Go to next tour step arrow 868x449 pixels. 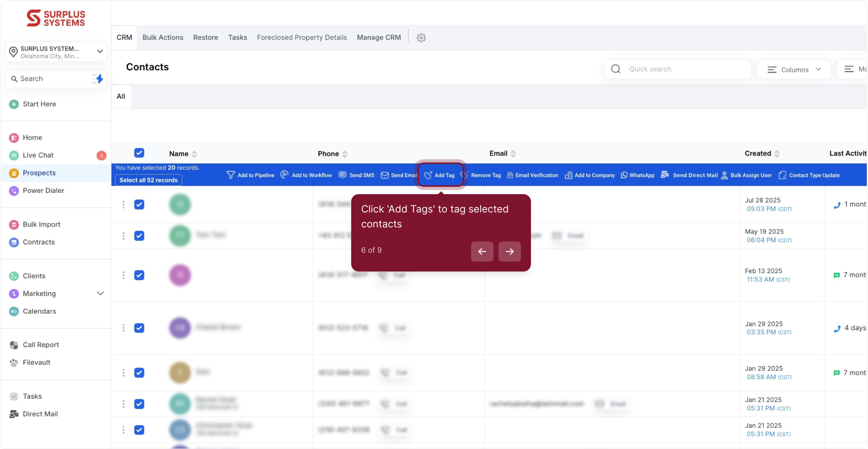[x=509, y=252]
